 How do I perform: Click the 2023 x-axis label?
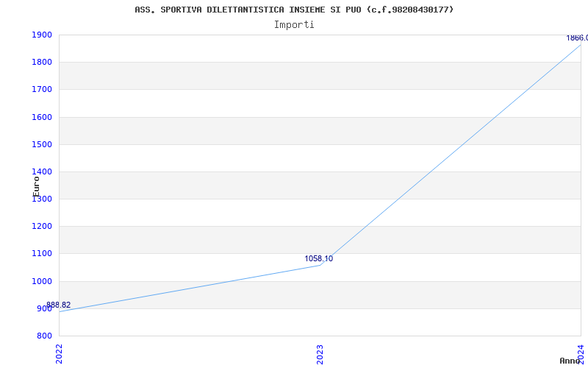[x=320, y=354]
